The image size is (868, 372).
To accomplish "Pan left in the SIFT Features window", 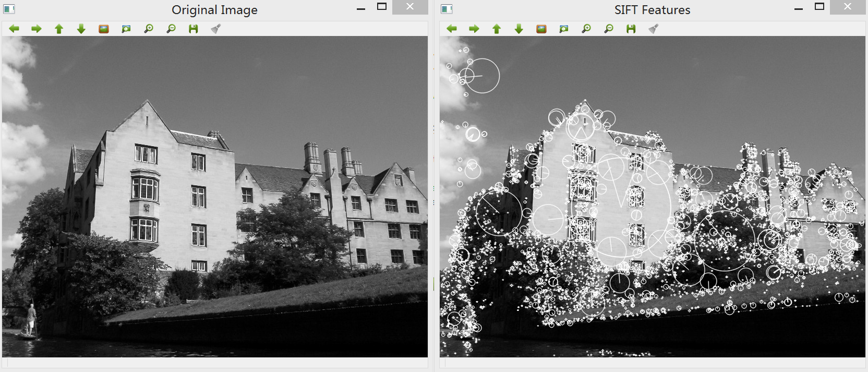I will 452,29.
